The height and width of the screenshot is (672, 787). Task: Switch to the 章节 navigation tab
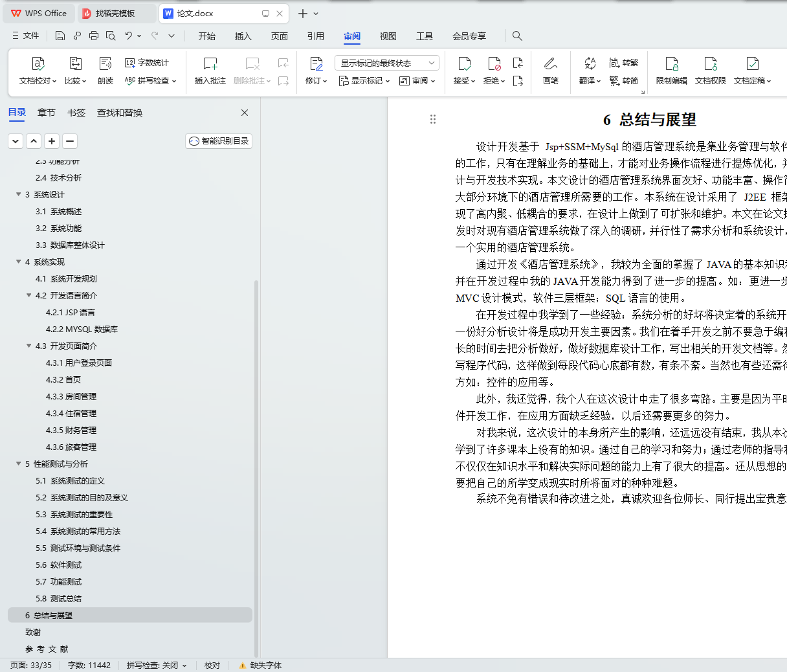click(47, 113)
